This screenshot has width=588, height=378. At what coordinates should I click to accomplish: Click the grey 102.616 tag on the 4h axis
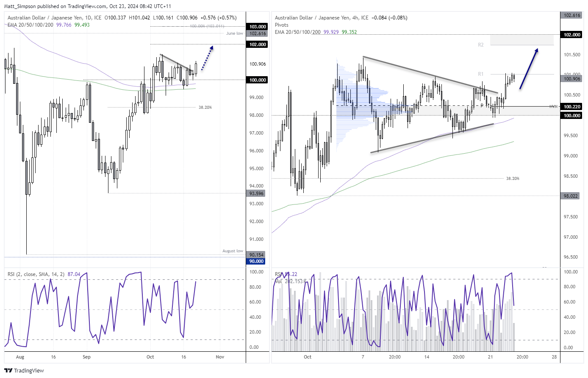pyautogui.click(x=571, y=15)
